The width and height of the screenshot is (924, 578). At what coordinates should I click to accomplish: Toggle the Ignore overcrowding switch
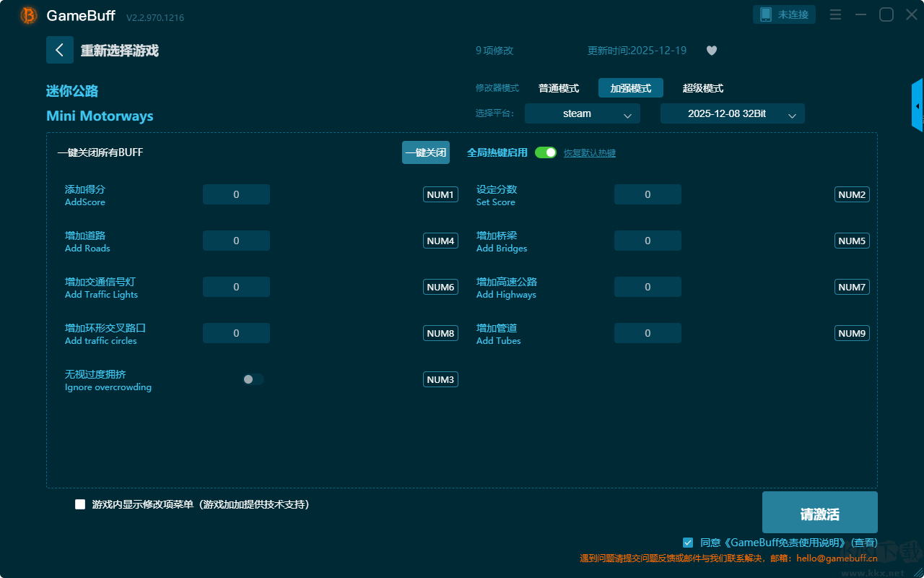[x=253, y=379]
